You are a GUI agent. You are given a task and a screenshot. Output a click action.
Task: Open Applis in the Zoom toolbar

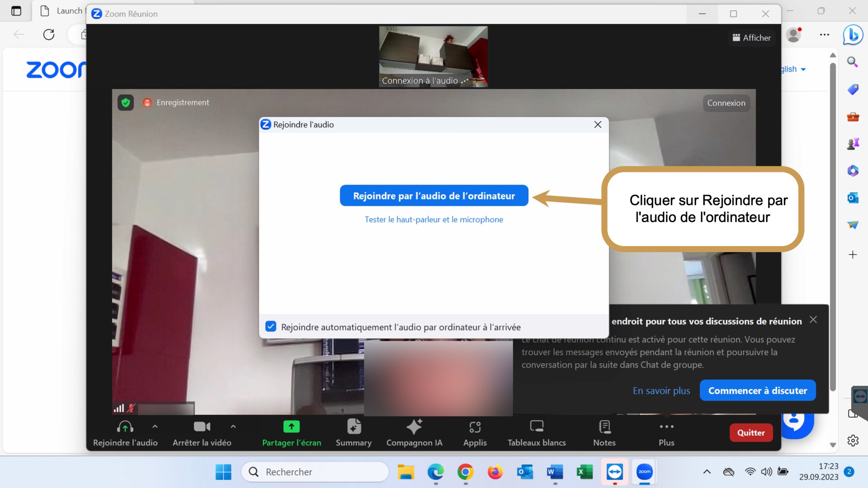click(x=475, y=433)
